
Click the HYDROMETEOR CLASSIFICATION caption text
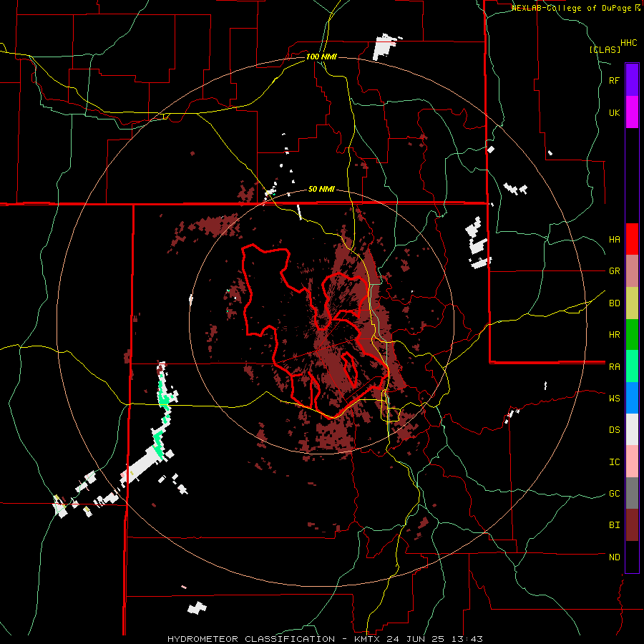point(251,639)
